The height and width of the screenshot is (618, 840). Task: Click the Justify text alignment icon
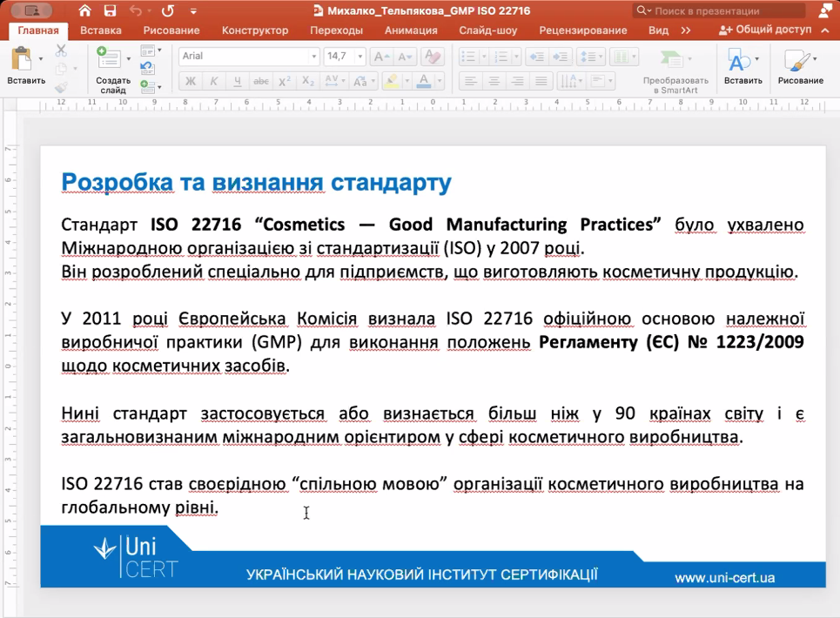pos(541,81)
